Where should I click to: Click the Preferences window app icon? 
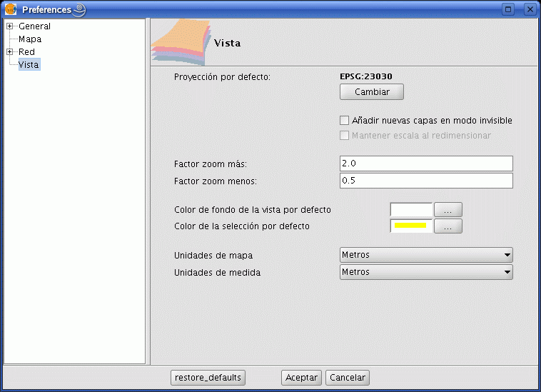(11, 9)
